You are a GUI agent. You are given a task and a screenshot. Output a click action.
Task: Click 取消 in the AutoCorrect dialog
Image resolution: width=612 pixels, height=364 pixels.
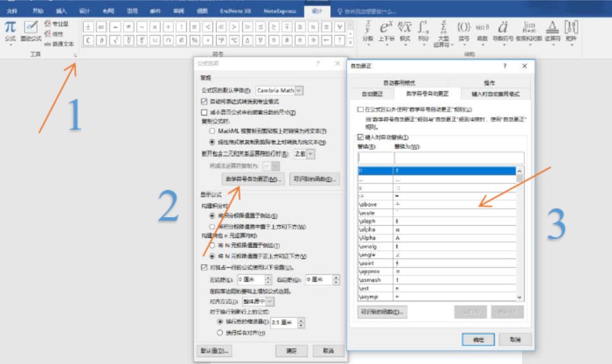pos(515,339)
